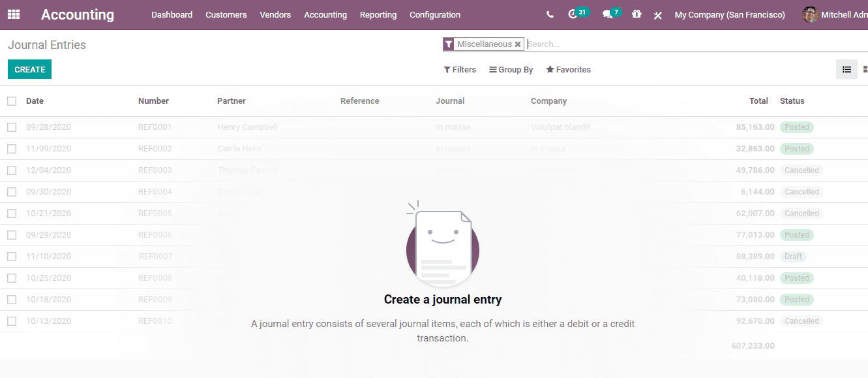Click the filter funnel icon in search bar
868x378 pixels.
(x=449, y=44)
